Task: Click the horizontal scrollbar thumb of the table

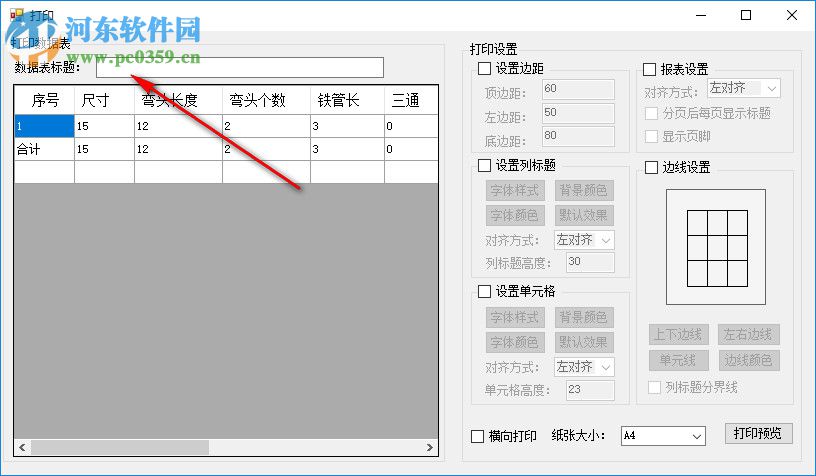Action: pos(120,447)
